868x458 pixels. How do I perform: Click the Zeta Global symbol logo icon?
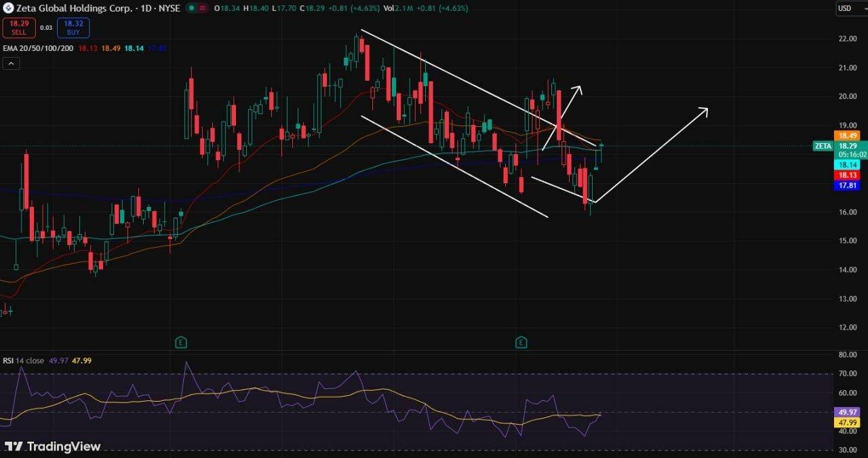pos(8,8)
